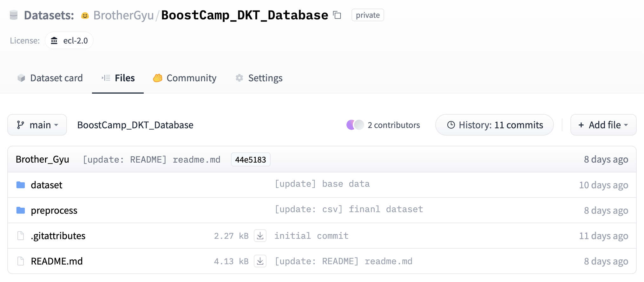Expand the Add file dropdown menu

(603, 125)
